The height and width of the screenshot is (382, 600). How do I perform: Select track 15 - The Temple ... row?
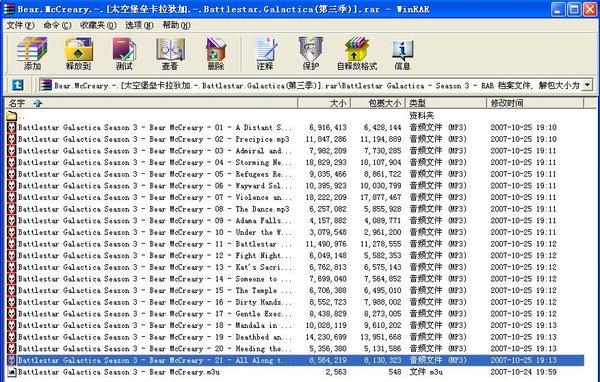[295, 291]
